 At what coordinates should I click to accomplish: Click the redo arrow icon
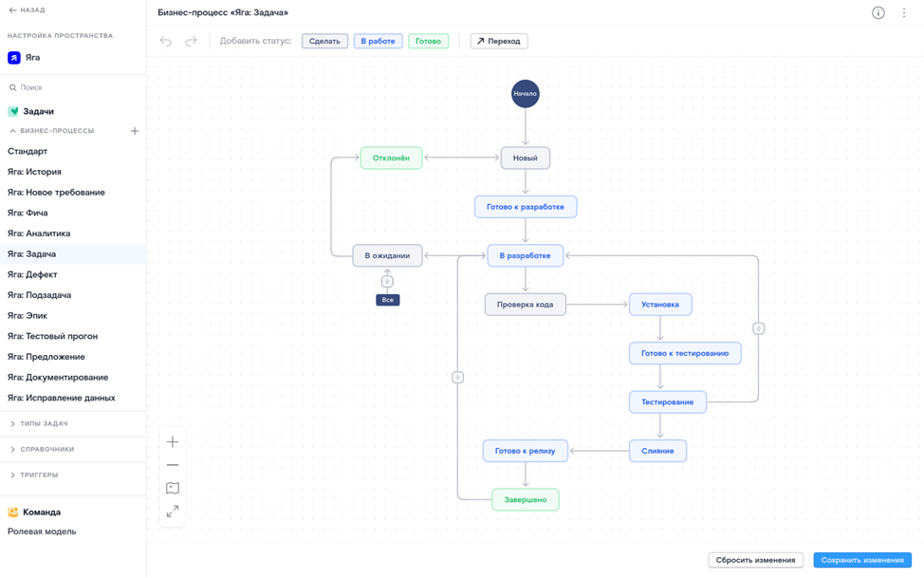[x=191, y=41]
